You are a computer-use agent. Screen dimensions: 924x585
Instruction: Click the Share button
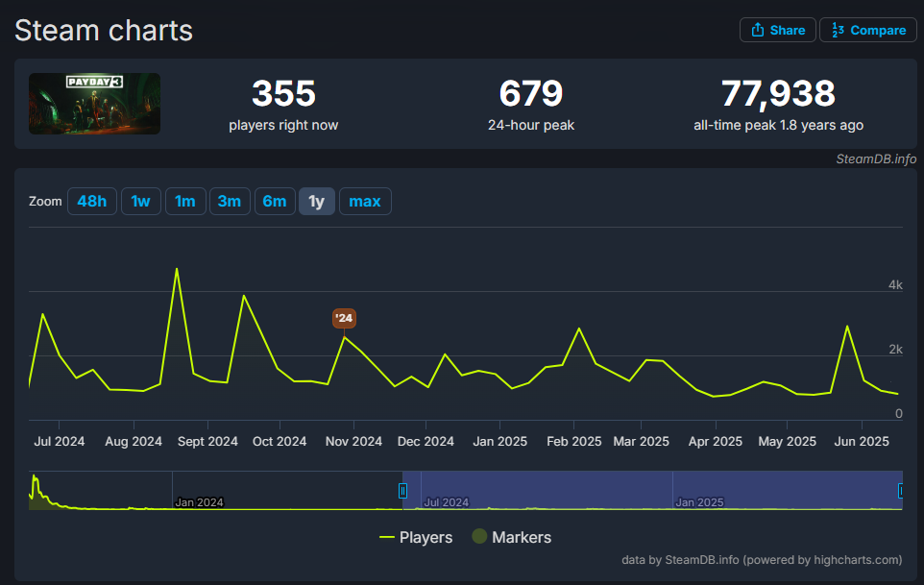778,30
